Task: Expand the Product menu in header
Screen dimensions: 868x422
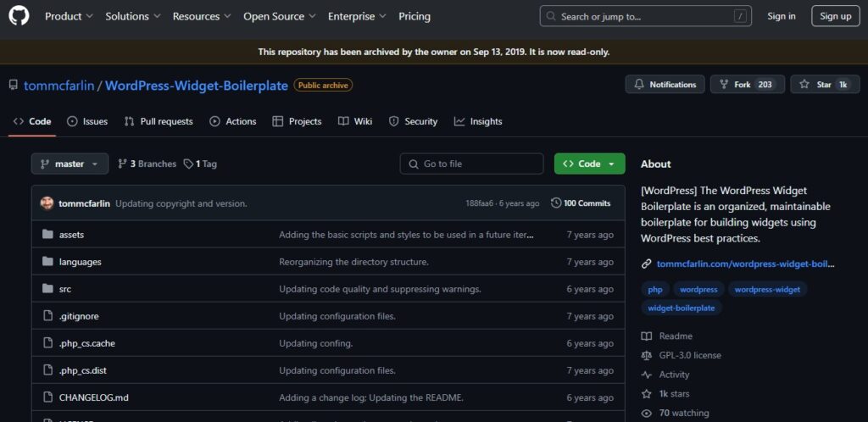Action: 69,16
